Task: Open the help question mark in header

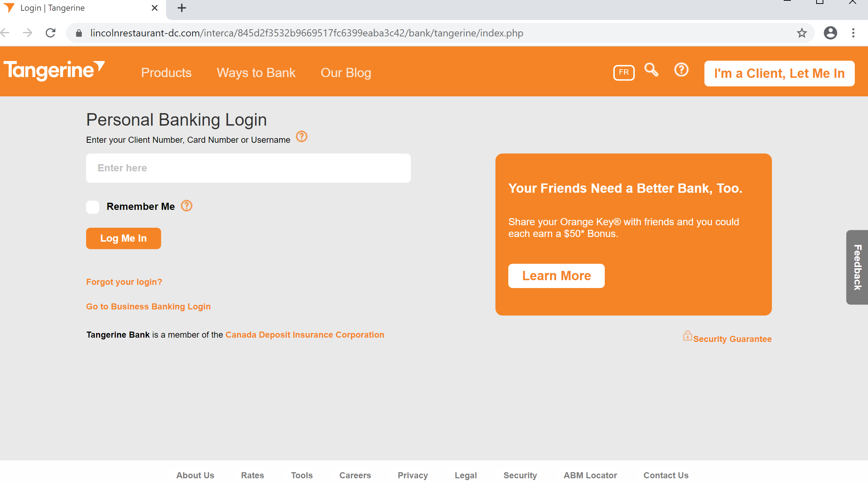Action: (681, 70)
